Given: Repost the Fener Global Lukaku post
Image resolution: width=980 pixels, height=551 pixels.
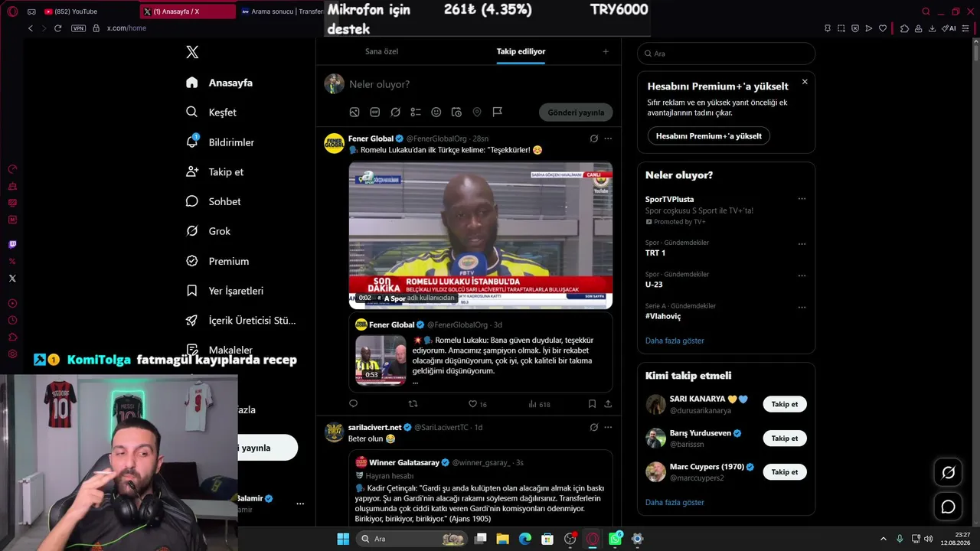Looking at the screenshot, I should tap(413, 404).
